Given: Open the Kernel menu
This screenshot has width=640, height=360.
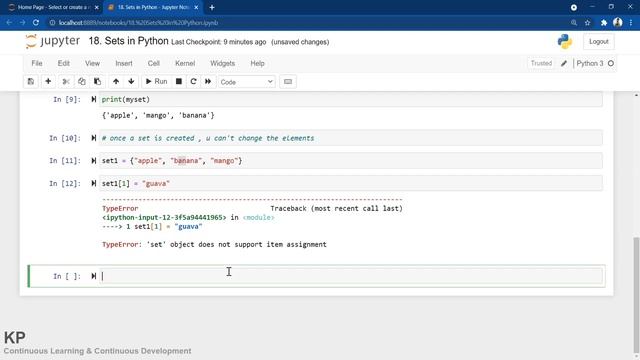Looking at the screenshot, I should pos(185,63).
